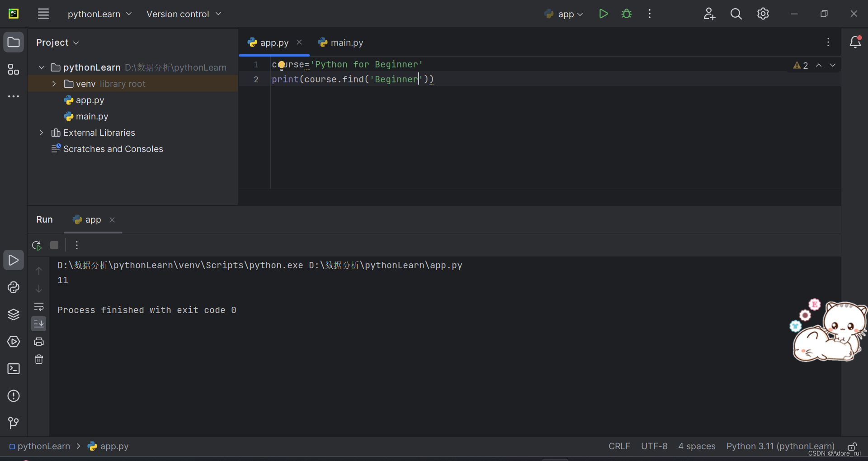Collapse the venv library root folder
This screenshot has height=461, width=868.
click(x=53, y=83)
